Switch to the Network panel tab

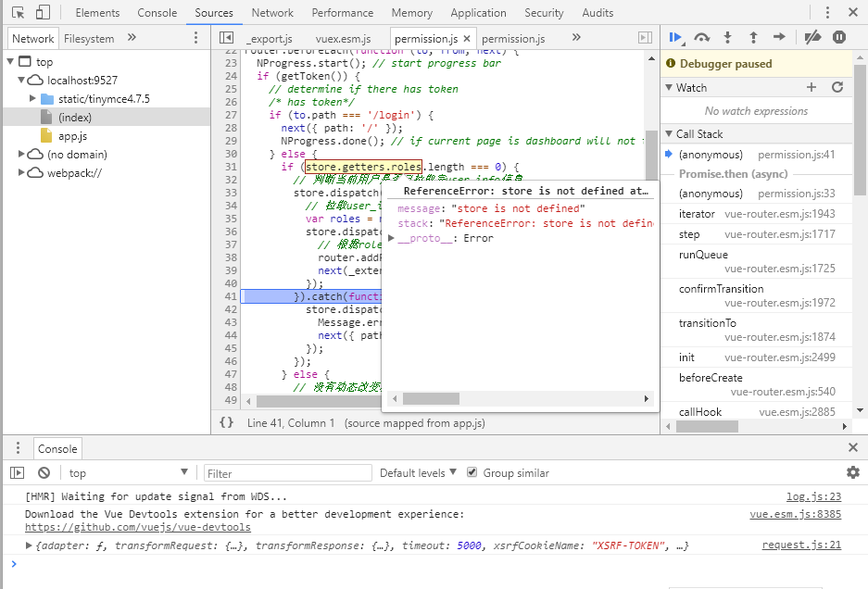point(271,12)
